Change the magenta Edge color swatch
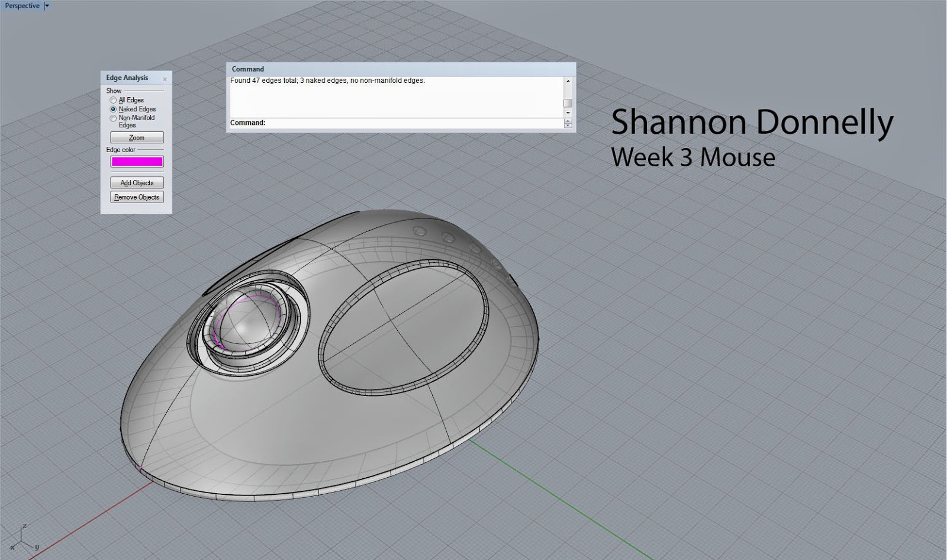 coord(136,161)
